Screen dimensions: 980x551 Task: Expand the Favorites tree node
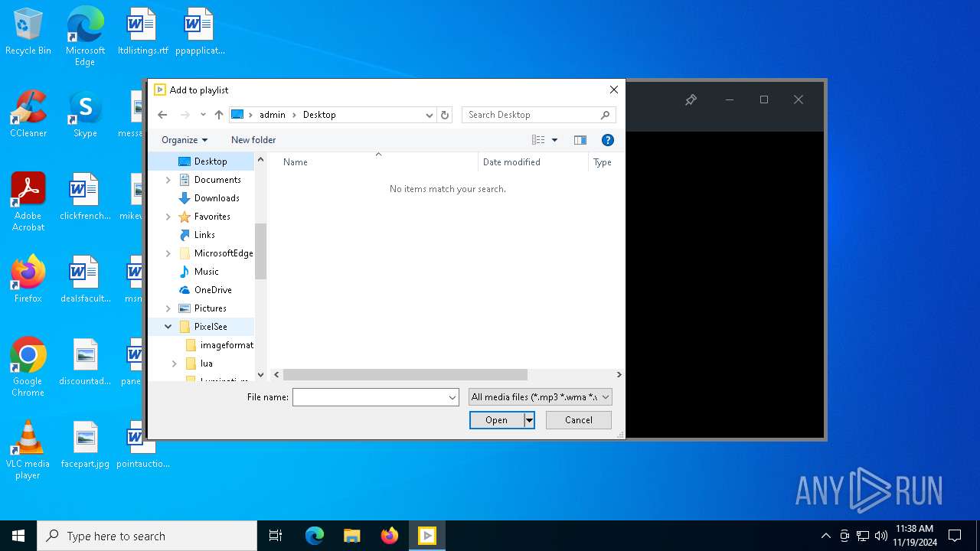(168, 217)
